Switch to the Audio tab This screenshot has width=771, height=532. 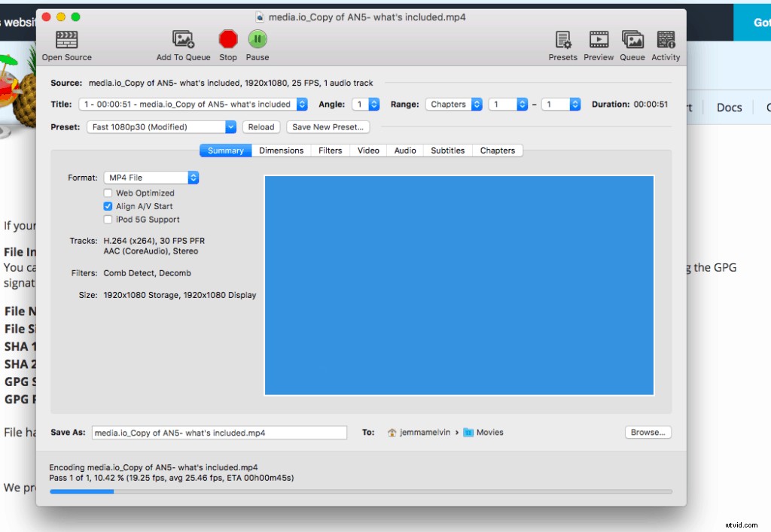tap(405, 150)
